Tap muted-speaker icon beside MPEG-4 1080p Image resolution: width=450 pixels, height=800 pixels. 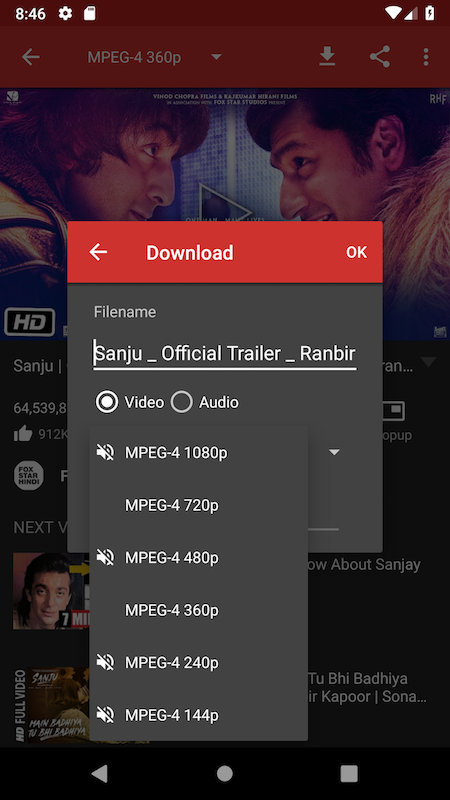[105, 452]
